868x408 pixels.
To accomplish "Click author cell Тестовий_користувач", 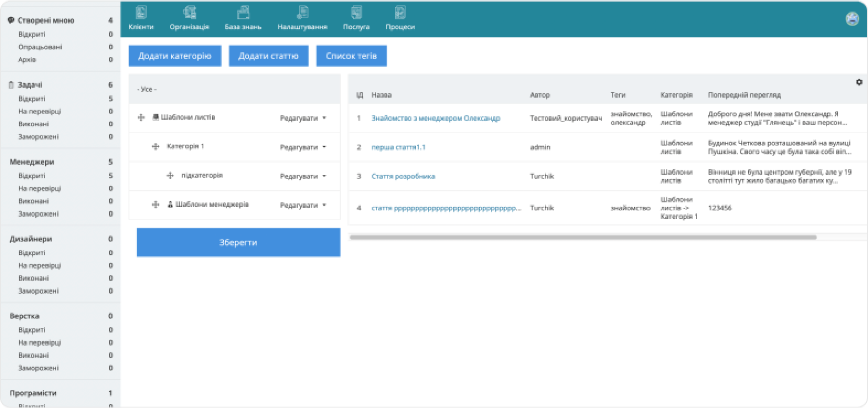I will pos(566,118).
